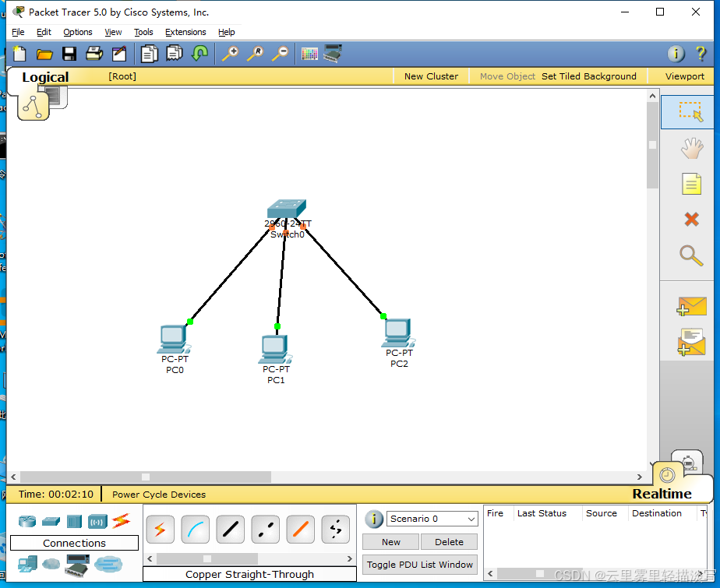This screenshot has height=588, width=720.
Task: Click the New Cluster button
Action: [x=431, y=76]
